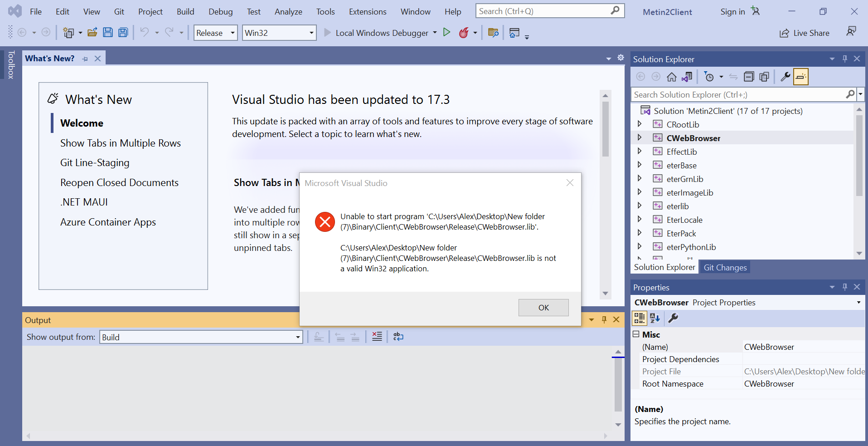Select the EterLocale project
The width and height of the screenshot is (868, 446).
click(684, 220)
